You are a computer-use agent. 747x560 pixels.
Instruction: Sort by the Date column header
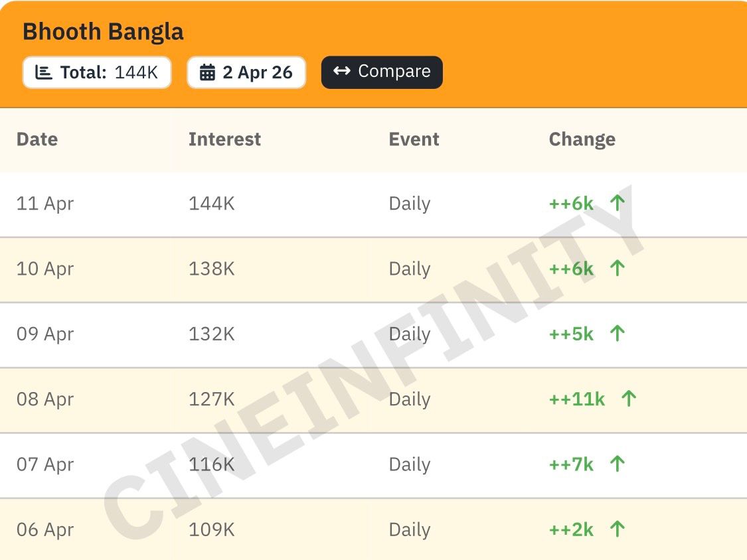point(37,139)
